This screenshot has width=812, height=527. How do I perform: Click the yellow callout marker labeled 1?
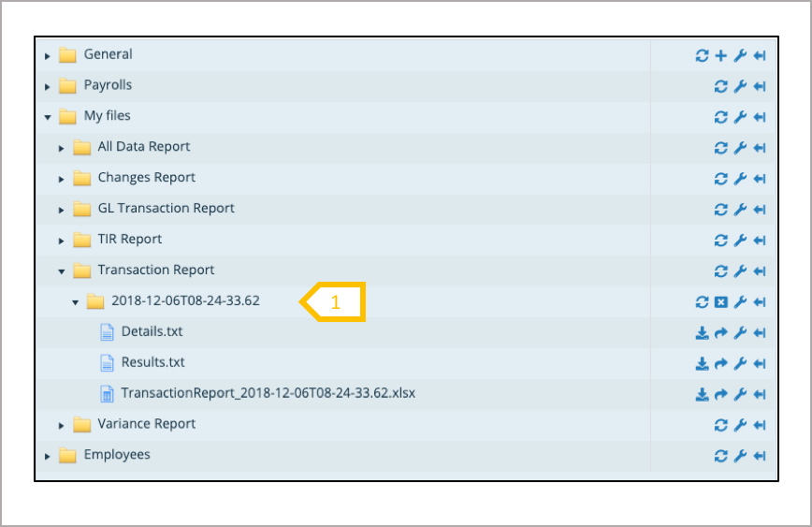tap(333, 302)
